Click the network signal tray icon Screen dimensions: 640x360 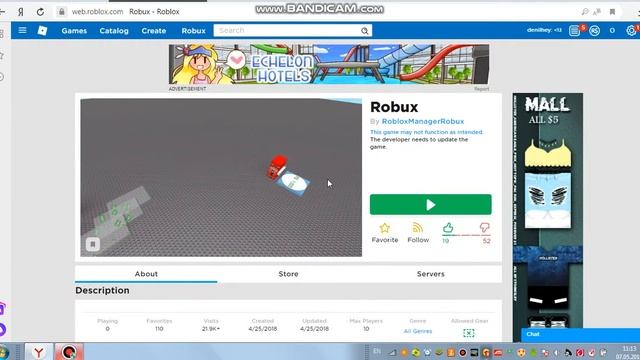392,353
